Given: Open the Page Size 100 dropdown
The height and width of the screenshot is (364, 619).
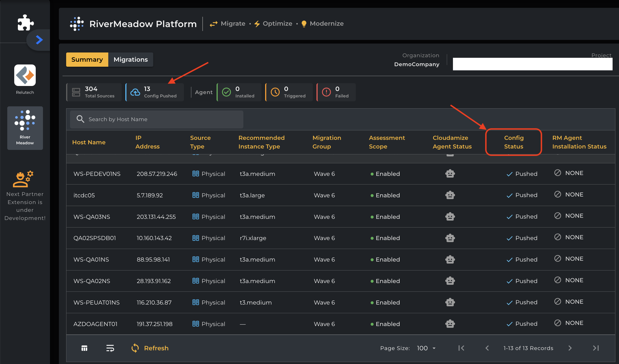Looking at the screenshot, I should (x=426, y=348).
